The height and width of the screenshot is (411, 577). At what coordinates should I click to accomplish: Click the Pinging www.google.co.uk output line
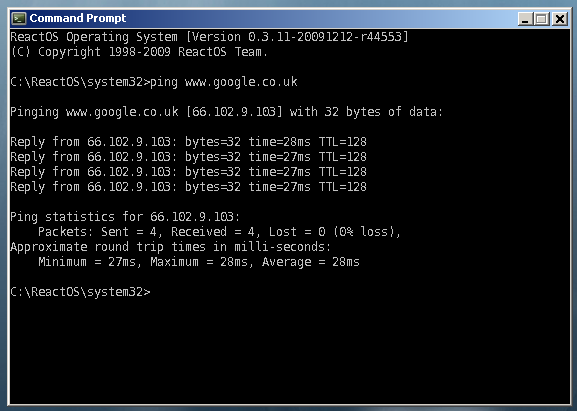point(226,112)
